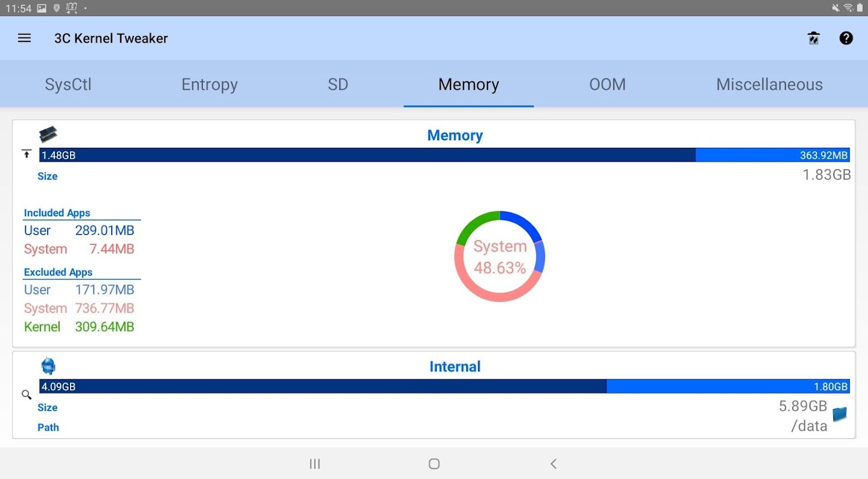
Task: Tap the Android home button
Action: pos(434,463)
